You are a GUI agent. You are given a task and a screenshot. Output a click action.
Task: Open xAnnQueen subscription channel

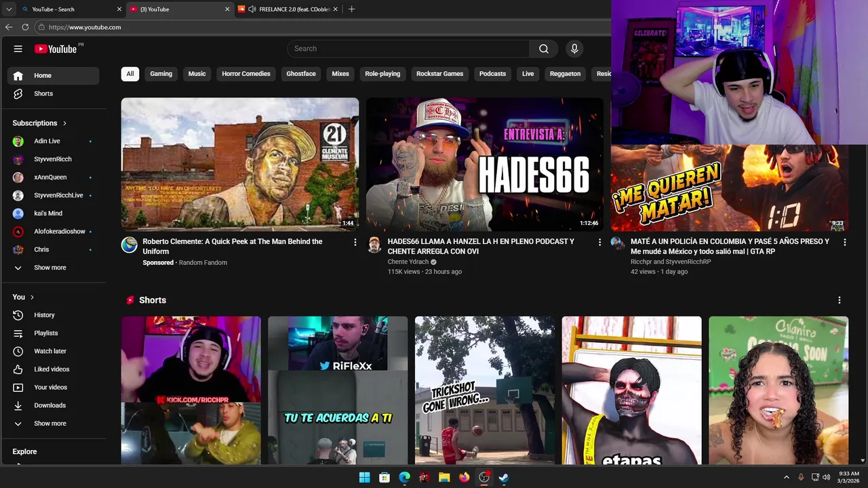click(54, 177)
